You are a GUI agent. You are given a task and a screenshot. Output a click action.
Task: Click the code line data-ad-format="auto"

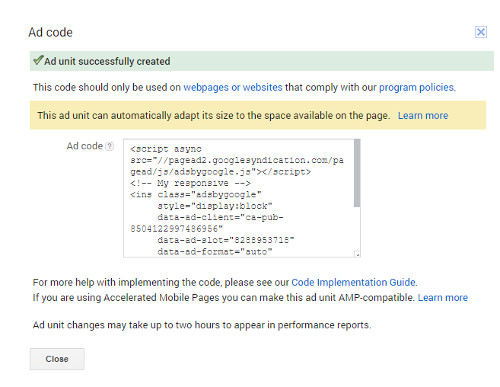pos(215,251)
